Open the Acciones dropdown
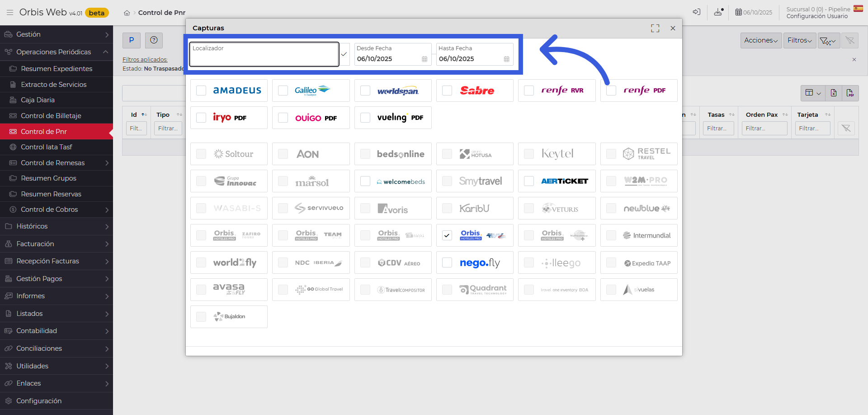The image size is (868, 415). 761,41
